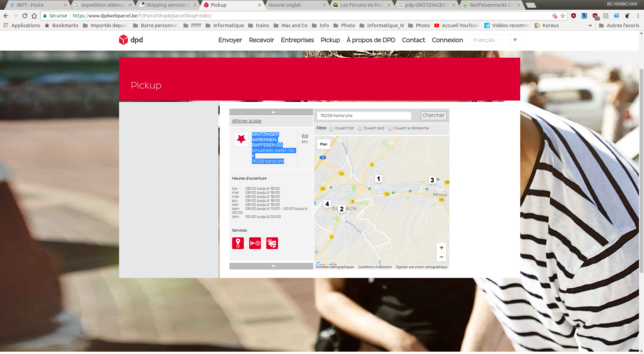Viewport: 644px width, 354px height.
Task: Open the Info bookmark folder
Action: pyautogui.click(x=320, y=25)
